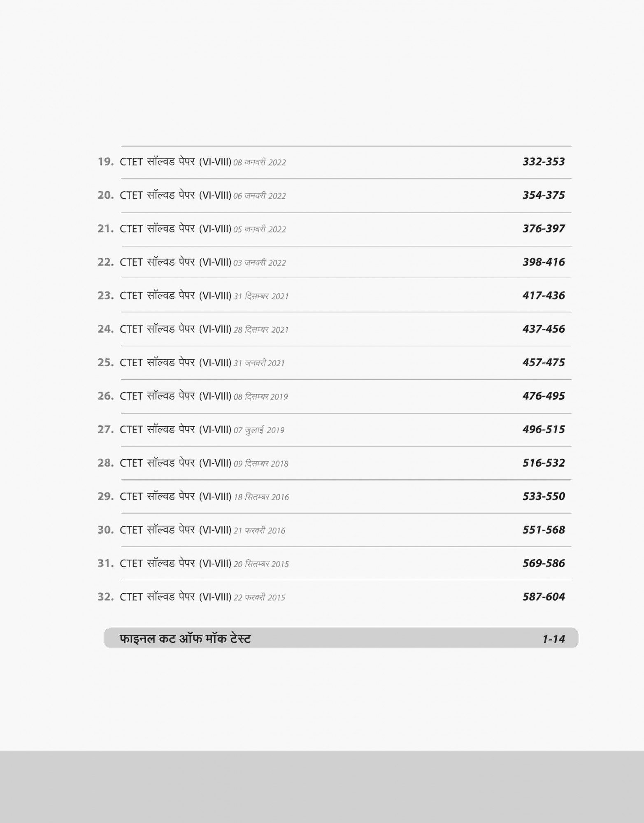Viewport: 644px width, 823px height.
Task: Open the 07 जुलाई 2019 solved paper
Action: [x=191, y=430]
